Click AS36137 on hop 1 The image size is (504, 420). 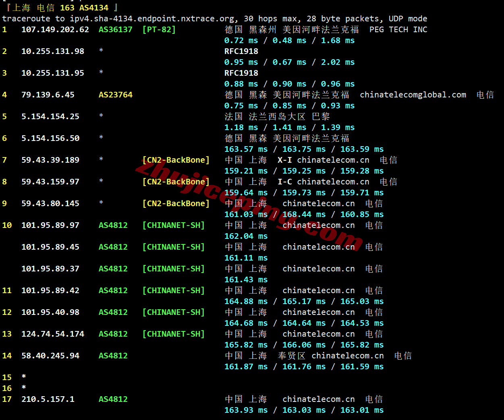[116, 29]
